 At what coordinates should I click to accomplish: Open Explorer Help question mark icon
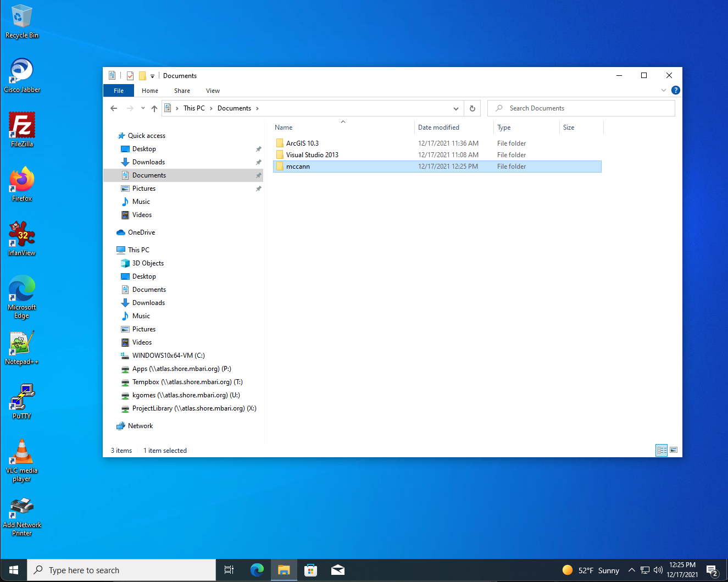(676, 90)
